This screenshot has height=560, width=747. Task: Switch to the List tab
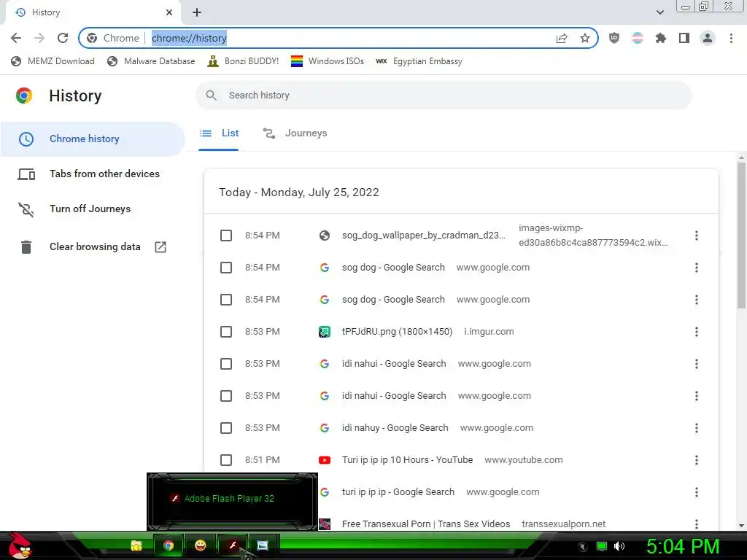(219, 134)
